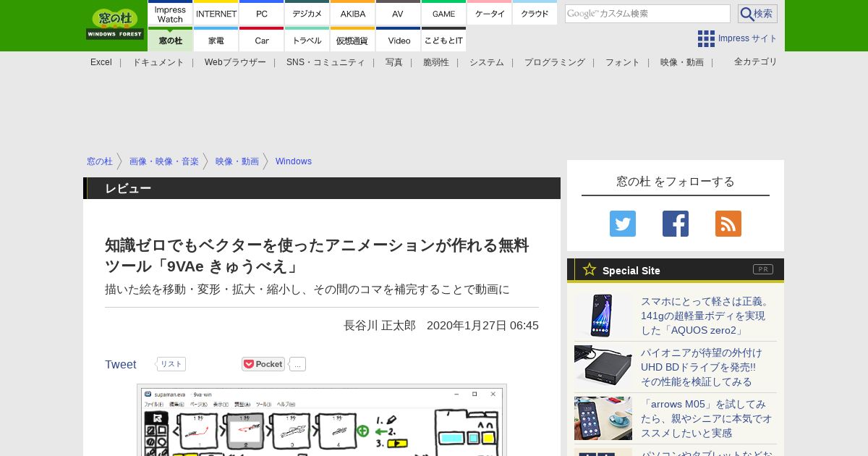Screen dimensions: 868x456
Task: Click the 画像・映像・音楽 breadcrumb link
Action: (x=164, y=161)
